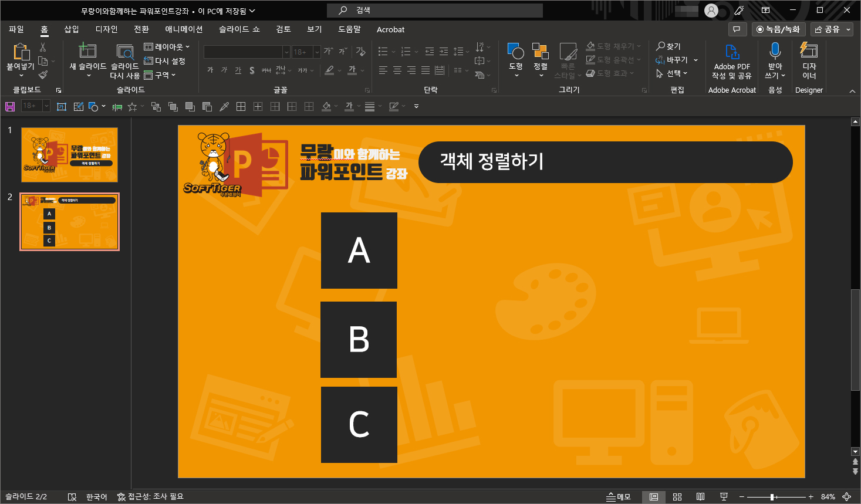Viewport: 861px width, 504px height.
Task: Click the 받아쓰기 dictate microphone icon
Action: (x=775, y=51)
